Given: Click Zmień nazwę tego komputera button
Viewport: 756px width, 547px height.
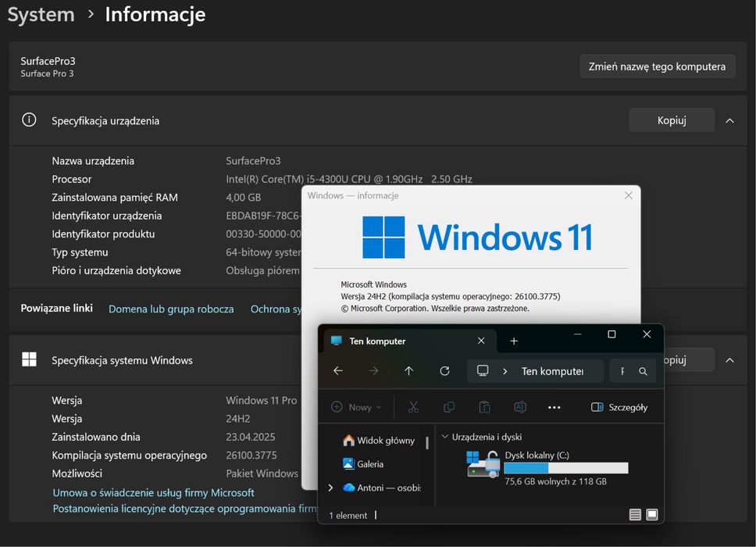Looking at the screenshot, I should tap(657, 66).
